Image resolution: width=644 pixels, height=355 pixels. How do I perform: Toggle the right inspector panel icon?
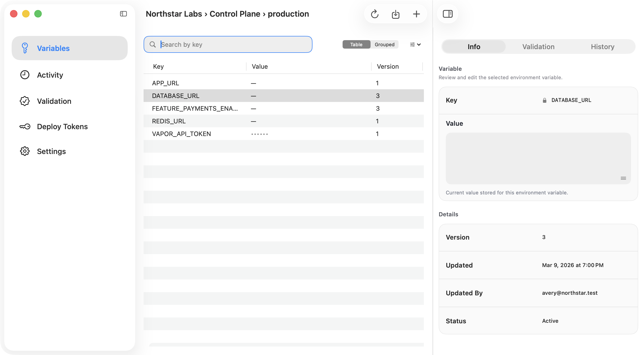coord(448,14)
